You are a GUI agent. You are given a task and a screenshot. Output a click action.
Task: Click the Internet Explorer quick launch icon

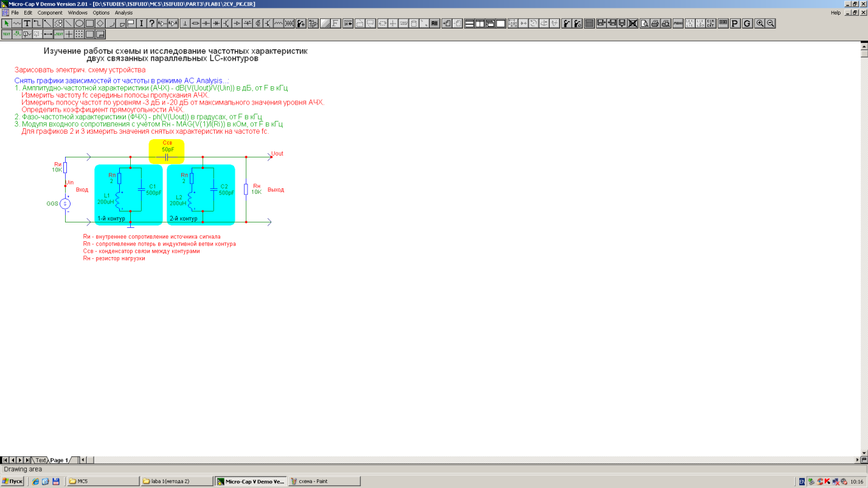[36, 481]
